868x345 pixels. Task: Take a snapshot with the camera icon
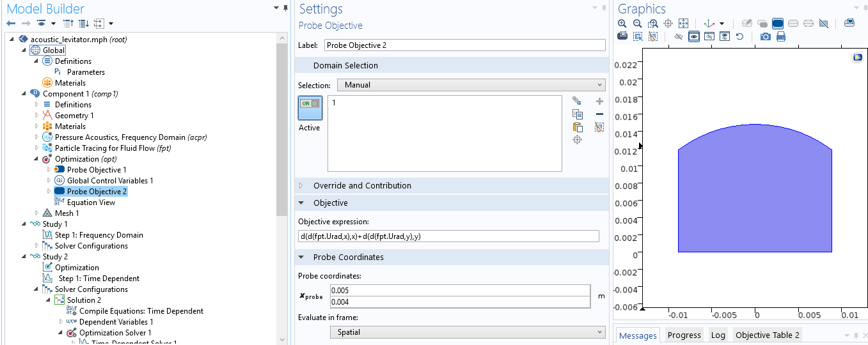point(765,37)
